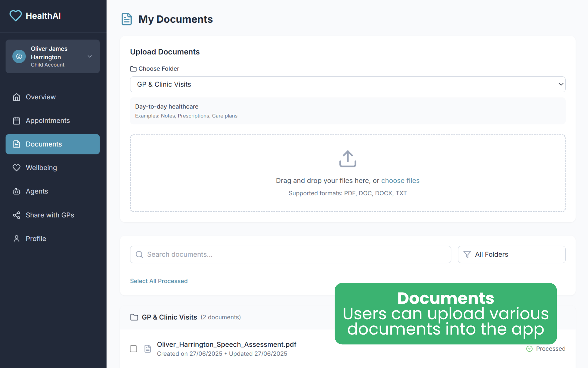Click Oliver's avatar icon in account card

click(19, 56)
